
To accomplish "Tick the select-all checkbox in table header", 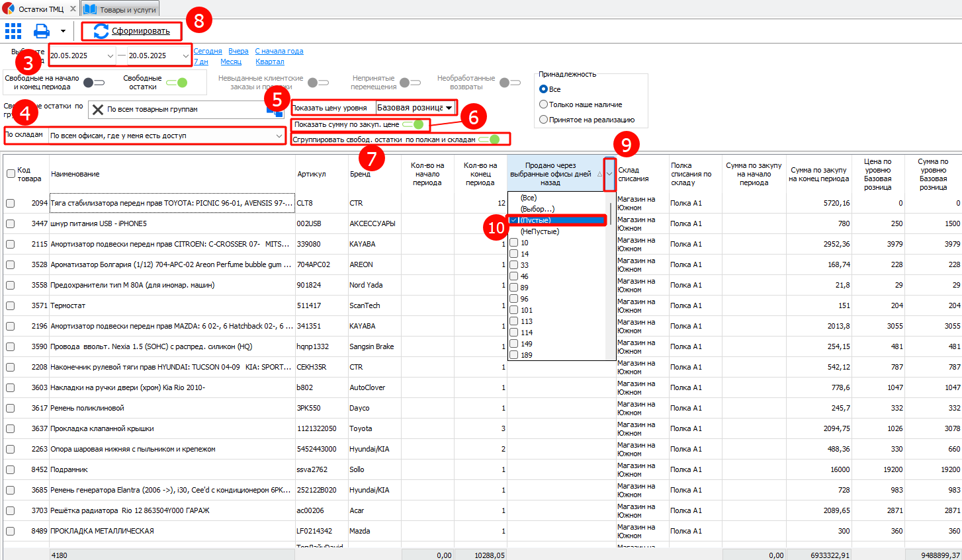I will [11, 174].
